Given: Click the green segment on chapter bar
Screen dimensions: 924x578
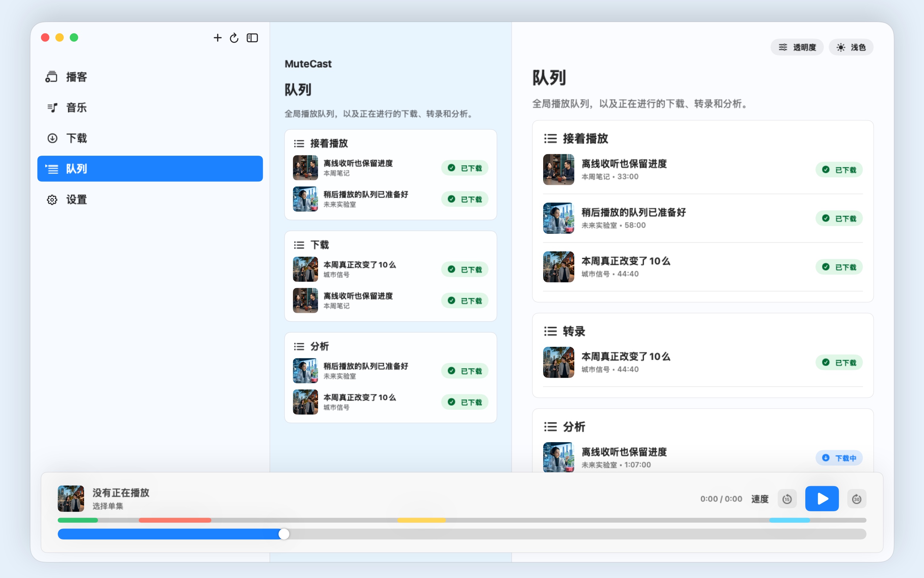Looking at the screenshot, I should (x=78, y=520).
